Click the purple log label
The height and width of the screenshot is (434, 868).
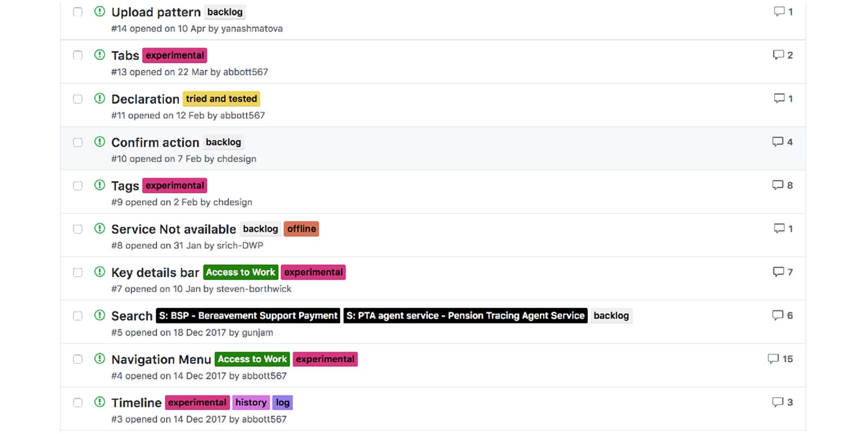click(x=282, y=403)
